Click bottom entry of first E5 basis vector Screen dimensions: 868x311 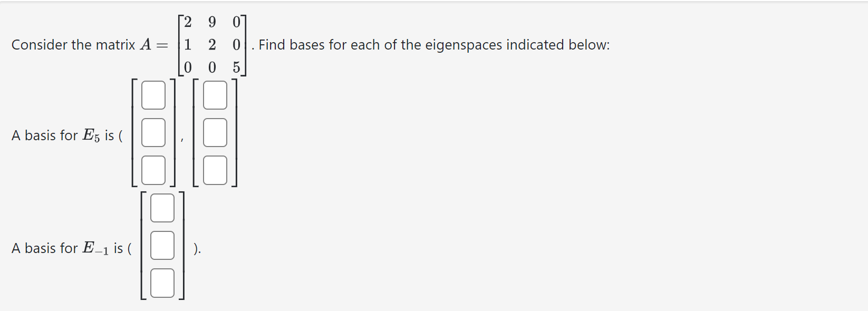(x=153, y=170)
